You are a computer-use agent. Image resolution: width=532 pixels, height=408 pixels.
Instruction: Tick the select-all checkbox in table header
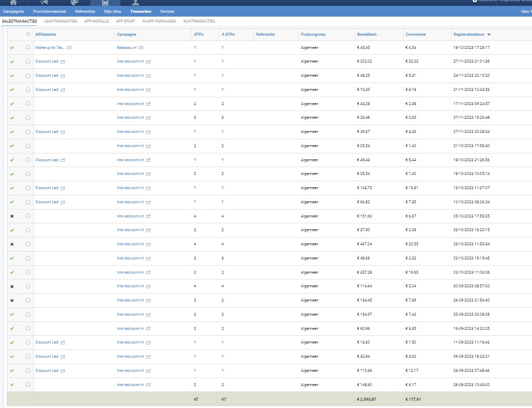click(28, 34)
